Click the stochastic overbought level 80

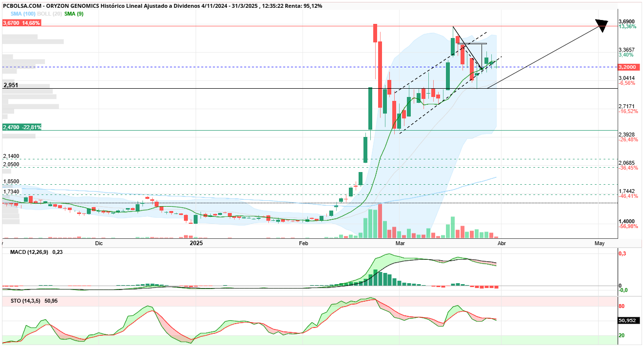tap(622, 307)
